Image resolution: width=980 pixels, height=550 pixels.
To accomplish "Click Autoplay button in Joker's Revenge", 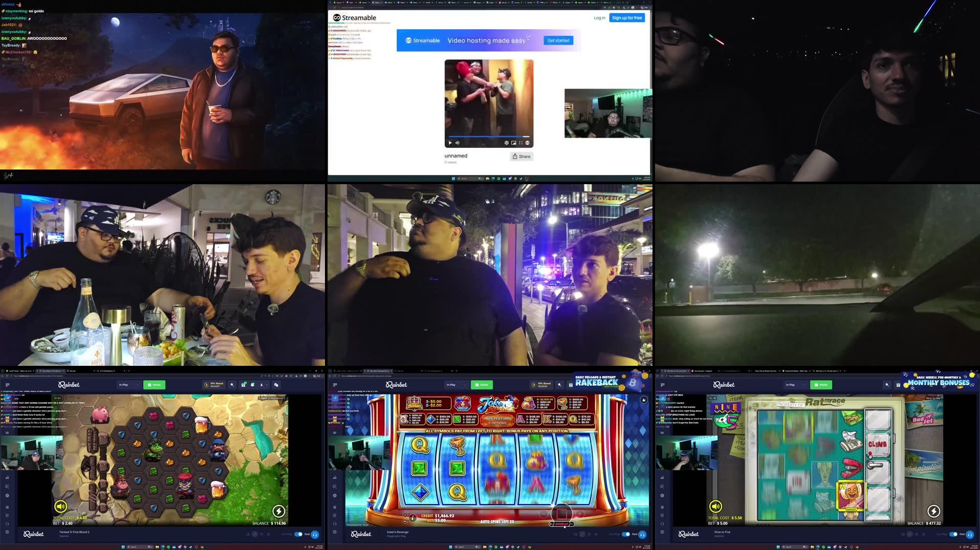I will point(561,524).
